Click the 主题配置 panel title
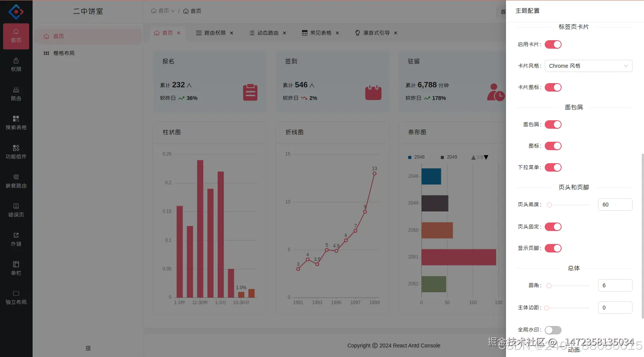 (x=527, y=11)
